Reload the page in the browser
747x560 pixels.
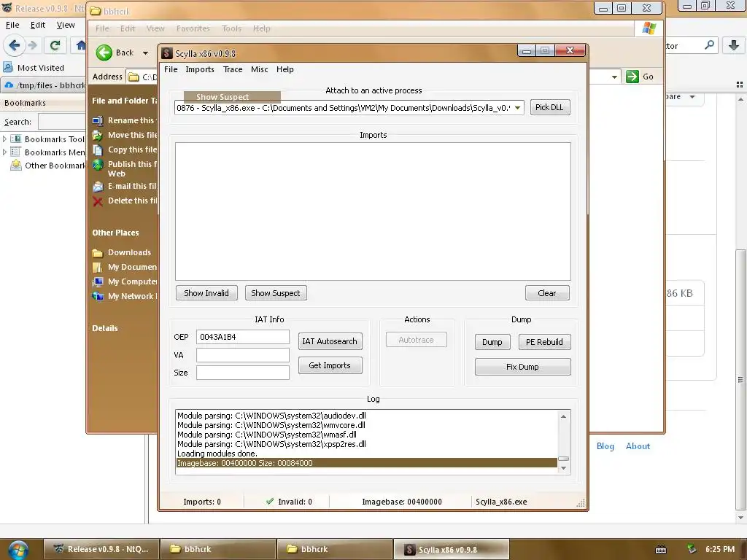pos(55,45)
